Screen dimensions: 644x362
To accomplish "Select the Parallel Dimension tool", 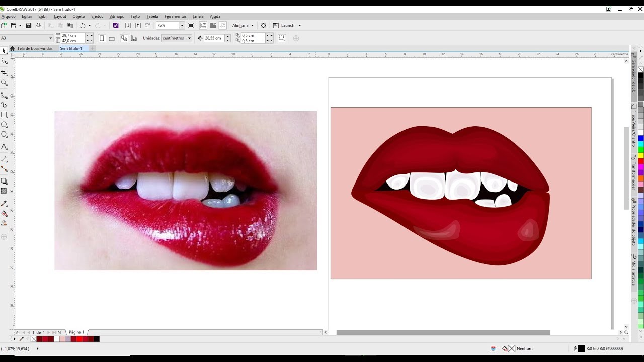I will coord(4,159).
